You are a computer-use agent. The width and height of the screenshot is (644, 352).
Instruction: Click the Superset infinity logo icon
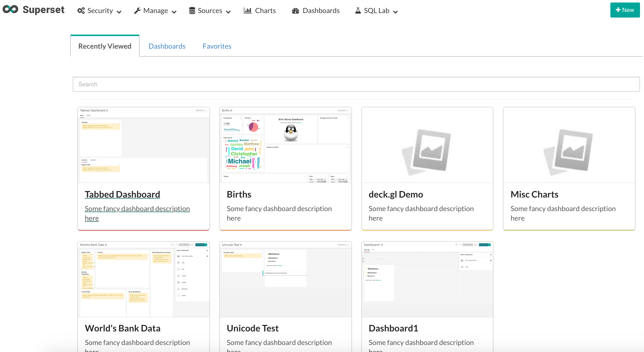click(10, 10)
